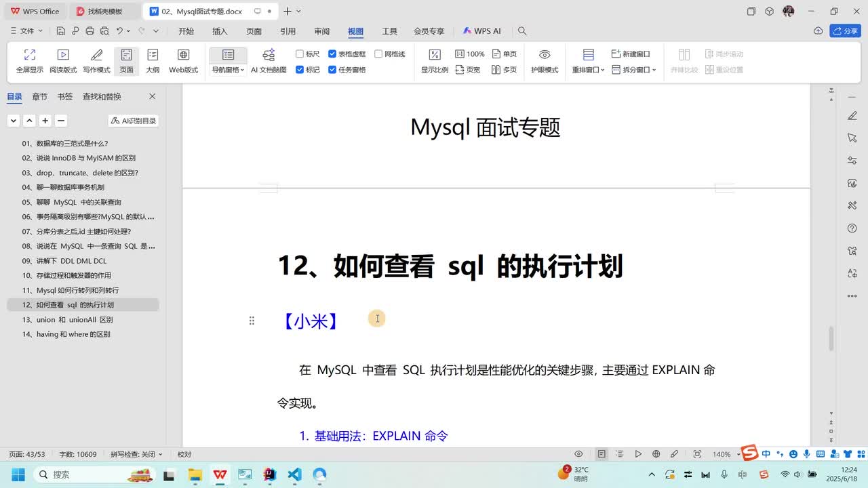Select single page view

(x=505, y=54)
